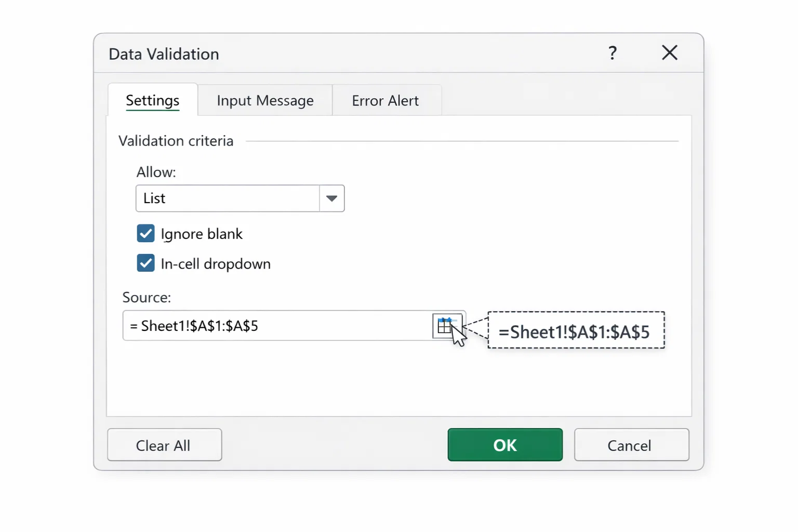This screenshot has width=798, height=532.
Task: Disable the In-cell dropdown option
Action: coord(145,263)
